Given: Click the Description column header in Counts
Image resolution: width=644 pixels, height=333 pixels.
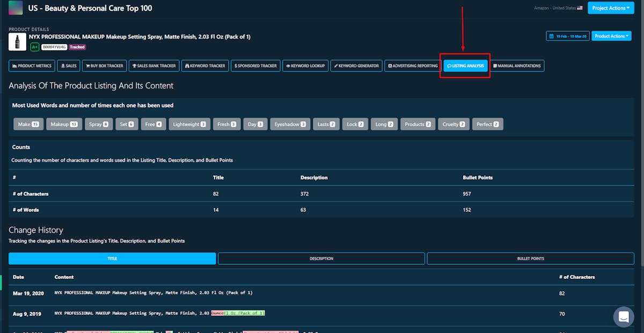Looking at the screenshot, I should [314, 177].
